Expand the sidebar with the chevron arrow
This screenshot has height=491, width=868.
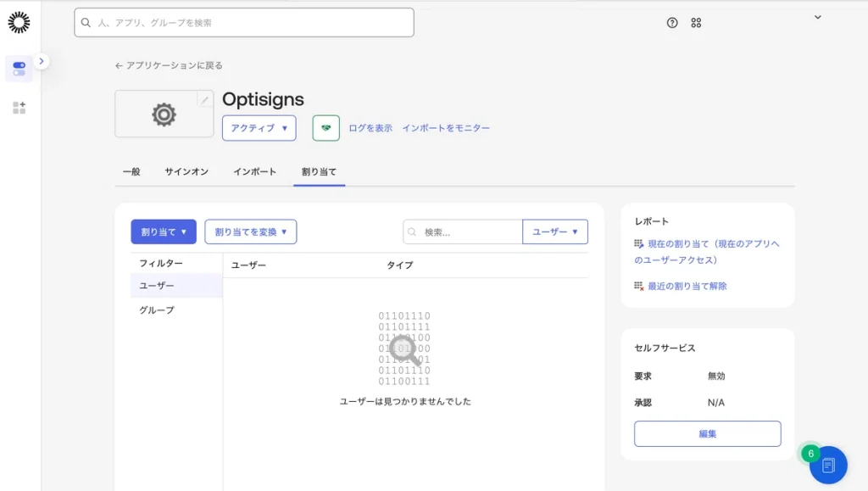click(x=42, y=61)
